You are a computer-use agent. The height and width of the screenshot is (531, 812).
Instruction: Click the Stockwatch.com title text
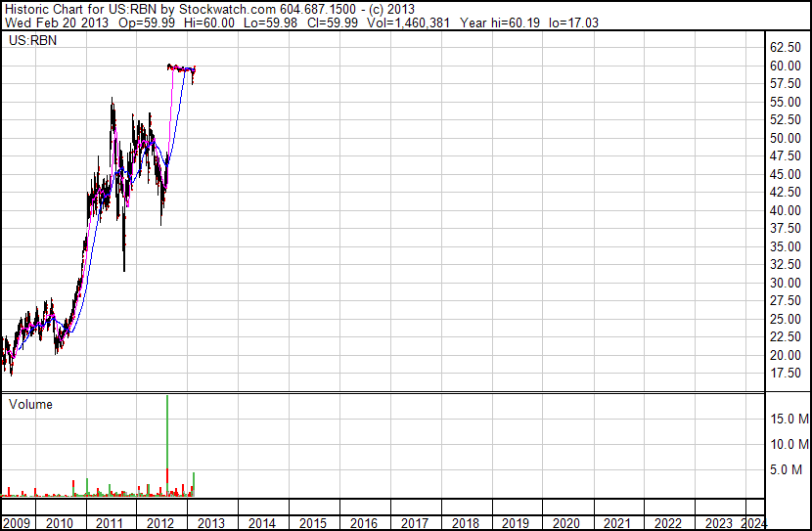(x=227, y=10)
